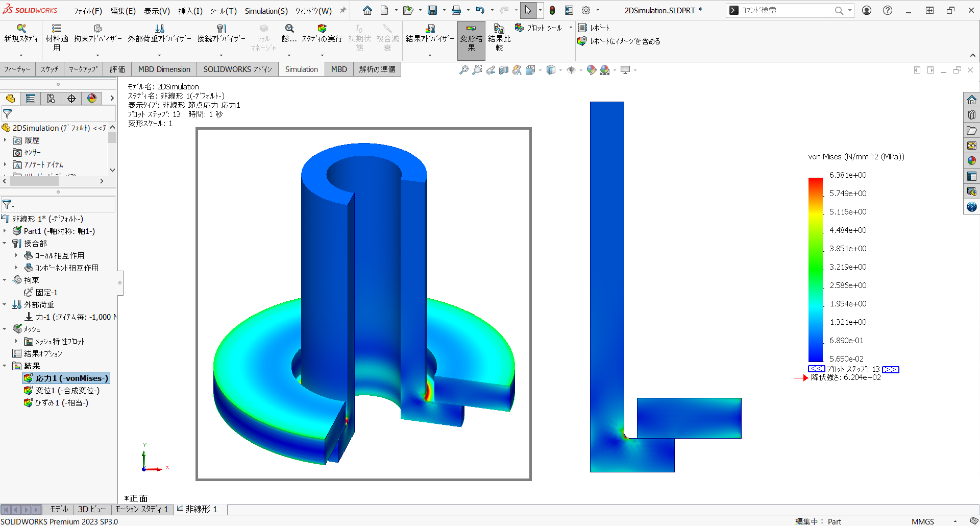Collapse the 結果 folder node

point(5,366)
